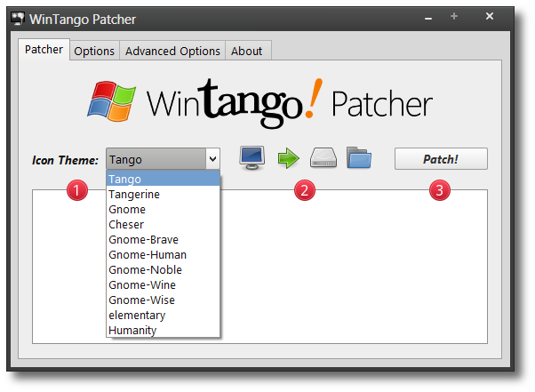Select Cheser from the theme list
535x392 pixels.
pos(164,224)
